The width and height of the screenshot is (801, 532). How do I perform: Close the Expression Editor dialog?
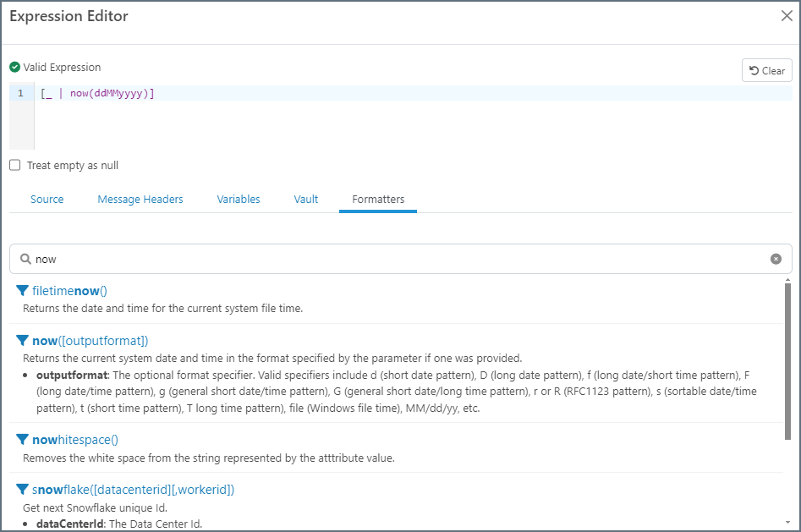coord(786,16)
